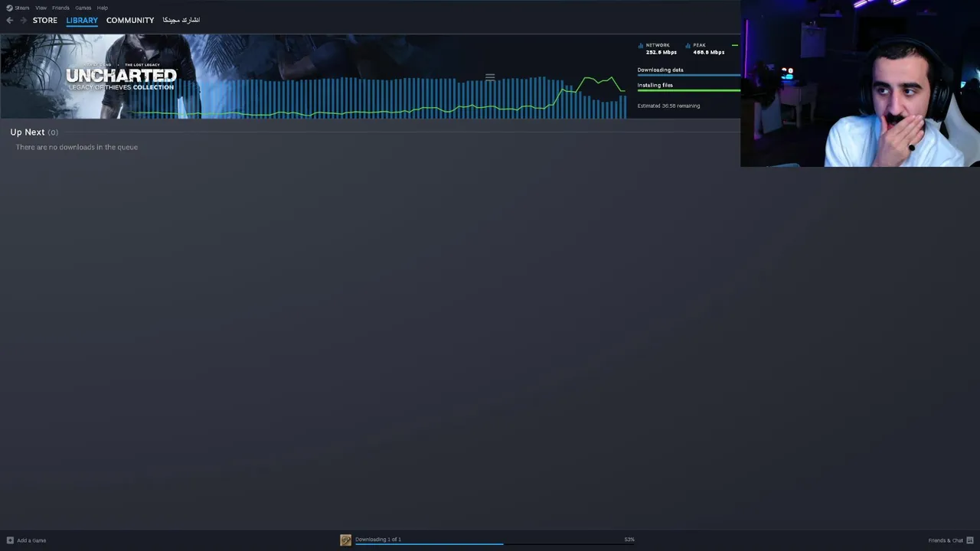Open the Help menu
Screen dimensions: 980x551
click(103, 8)
